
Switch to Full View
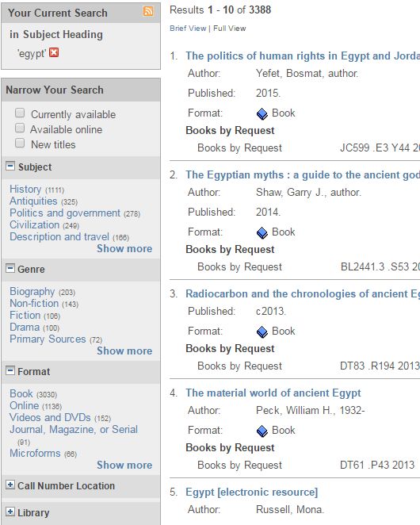click(x=230, y=29)
